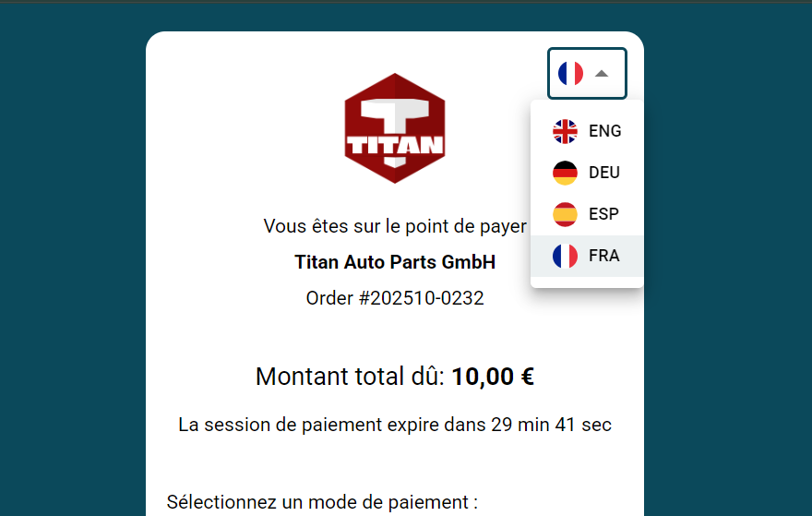Screen dimensions: 812x516
Task: Click the French flag in the language selector button
Action: coord(570,73)
